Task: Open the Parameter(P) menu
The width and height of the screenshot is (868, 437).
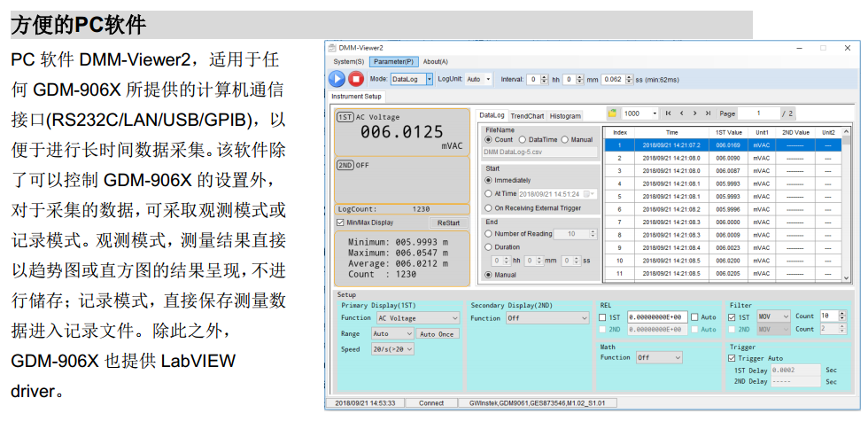Action: click(x=393, y=61)
